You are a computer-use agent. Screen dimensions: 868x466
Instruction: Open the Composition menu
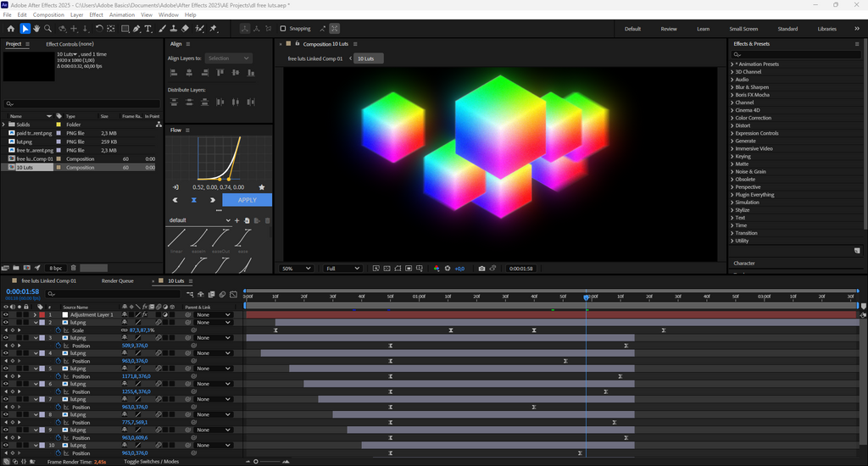[x=48, y=14]
